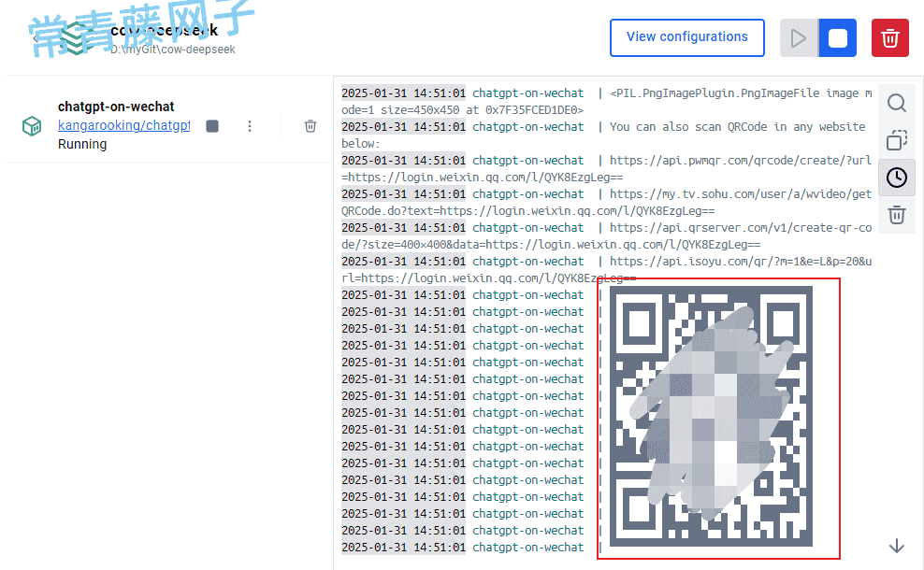Click the D:\myGit\cow-deepseek path text
924x570 pixels.
click(173, 50)
